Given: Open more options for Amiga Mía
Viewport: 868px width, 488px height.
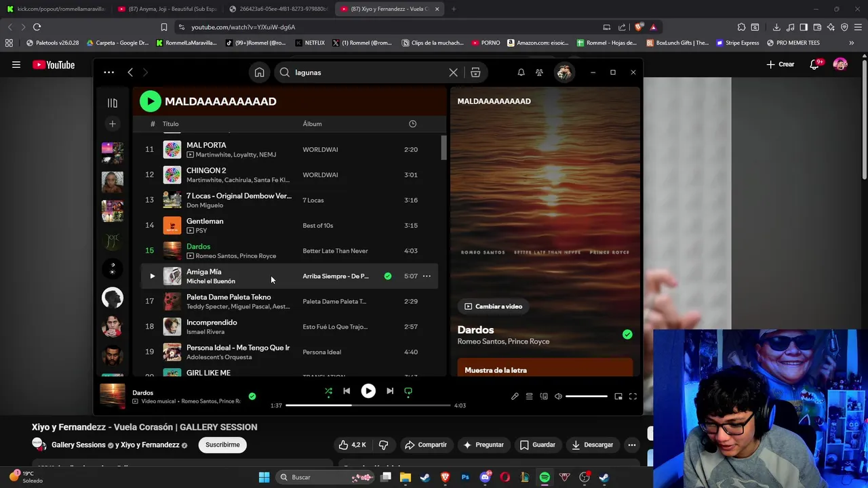Looking at the screenshot, I should click(x=427, y=276).
